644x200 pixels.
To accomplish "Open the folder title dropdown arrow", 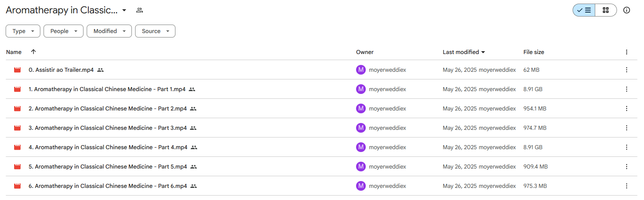I will click(124, 10).
